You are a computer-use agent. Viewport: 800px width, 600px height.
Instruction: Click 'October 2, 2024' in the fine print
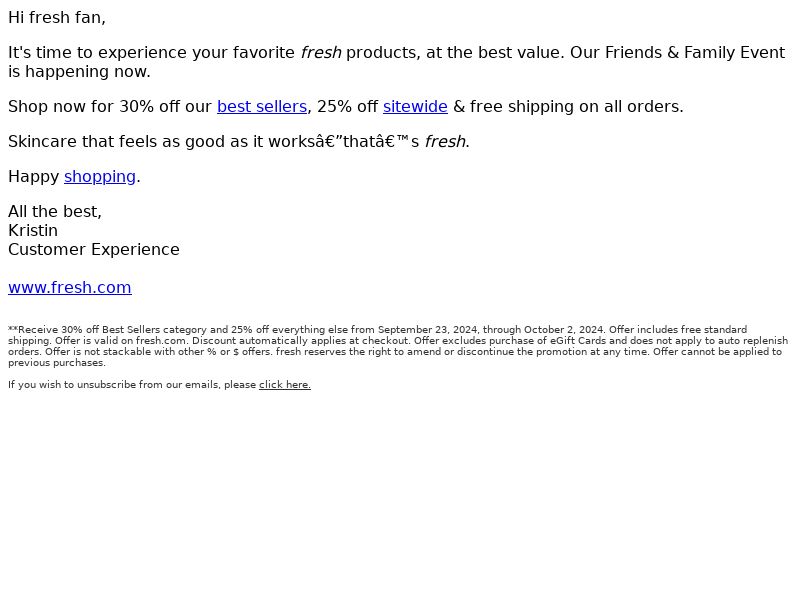[564, 330]
